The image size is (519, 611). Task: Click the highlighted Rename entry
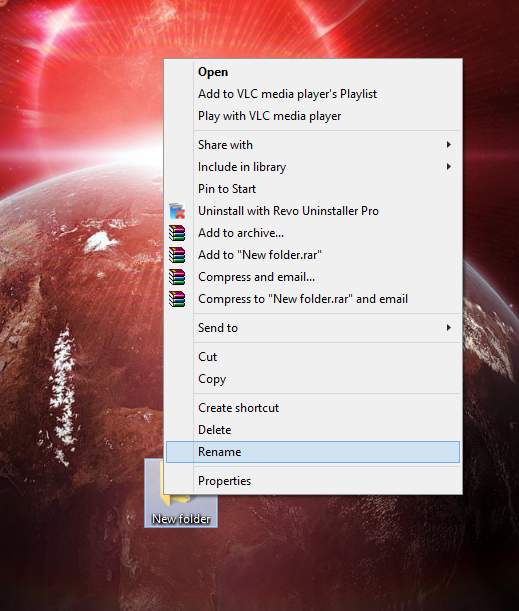(x=313, y=452)
